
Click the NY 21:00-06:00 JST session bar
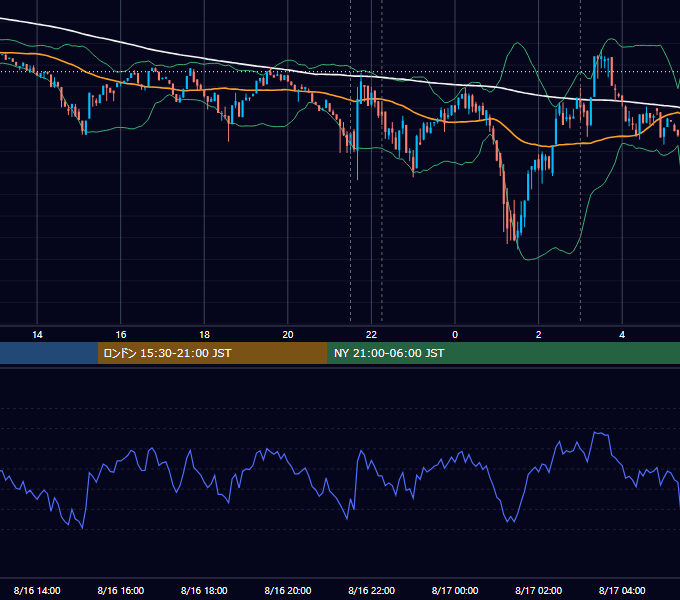(x=503, y=353)
